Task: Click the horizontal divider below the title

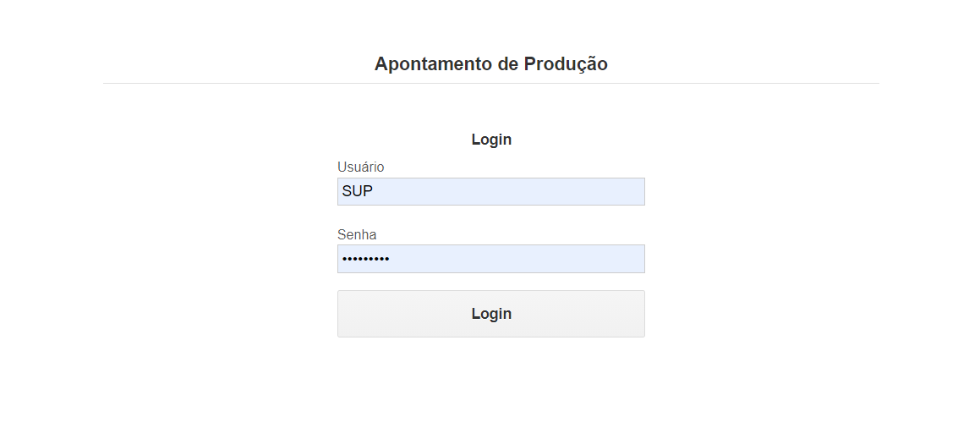Action: coord(490,83)
